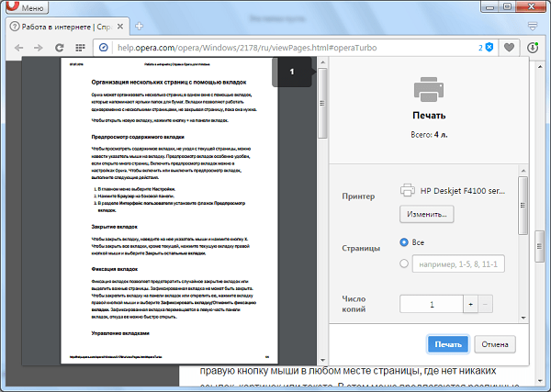Click the preview scrollbar down arrow
Viewport: 551px width, 392px height.
point(322,361)
